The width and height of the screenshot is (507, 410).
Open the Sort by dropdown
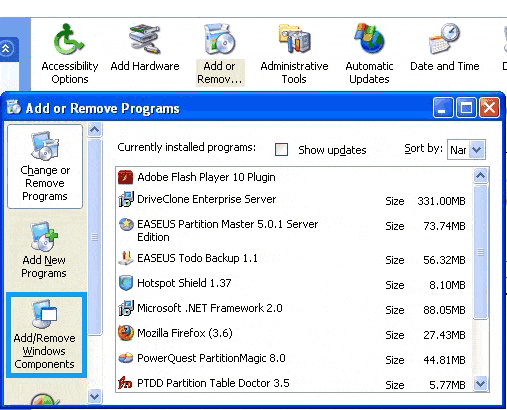(477, 149)
